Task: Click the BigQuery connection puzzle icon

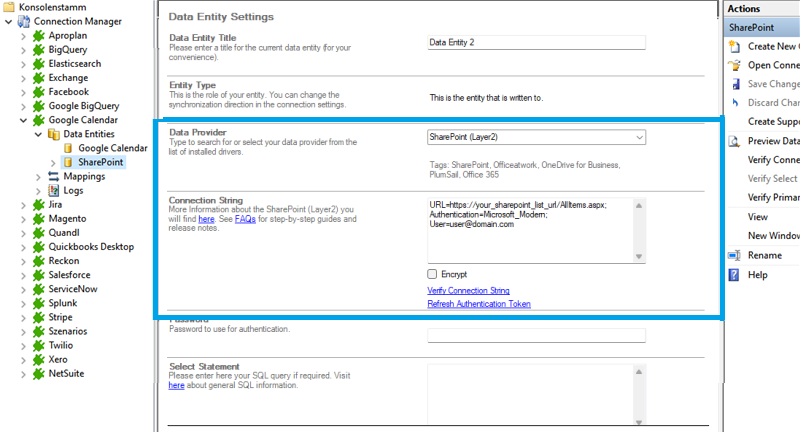Action: [x=39, y=50]
